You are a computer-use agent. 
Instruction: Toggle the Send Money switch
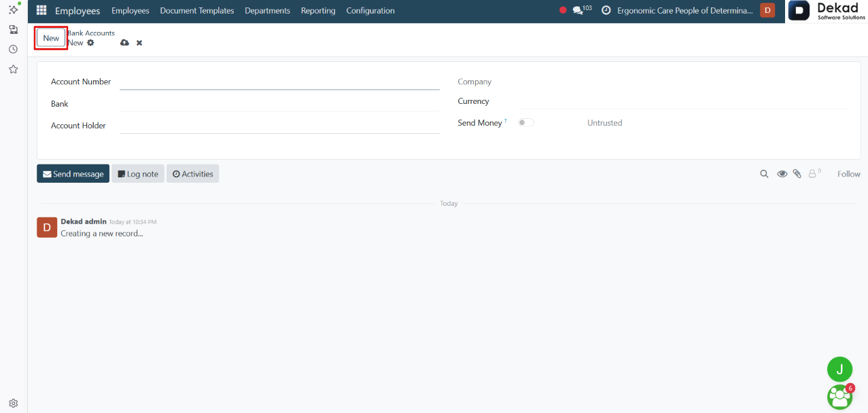tap(525, 123)
